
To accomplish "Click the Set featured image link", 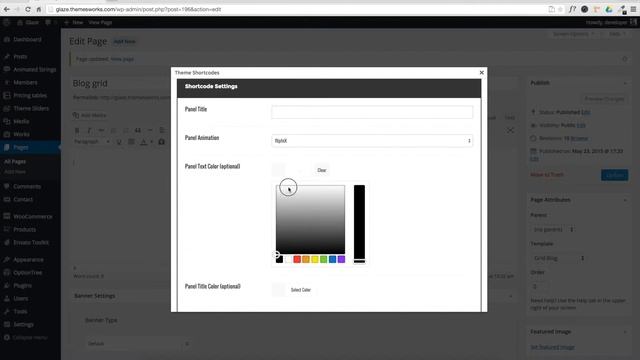I will coord(552,347).
